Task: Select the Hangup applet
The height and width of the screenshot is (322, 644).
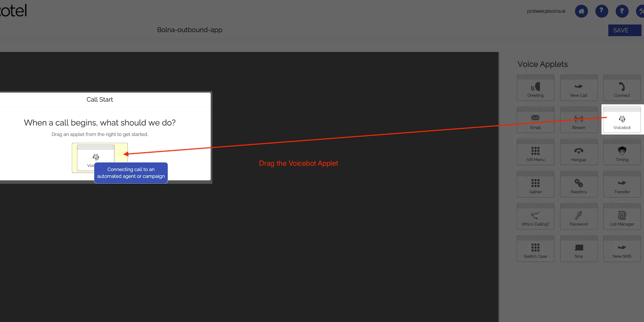Action: [x=579, y=152]
